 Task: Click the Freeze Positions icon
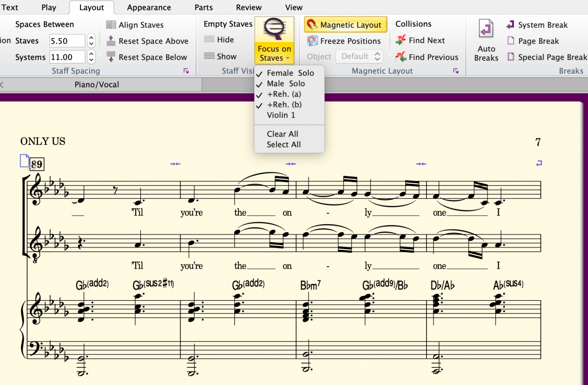tap(313, 41)
